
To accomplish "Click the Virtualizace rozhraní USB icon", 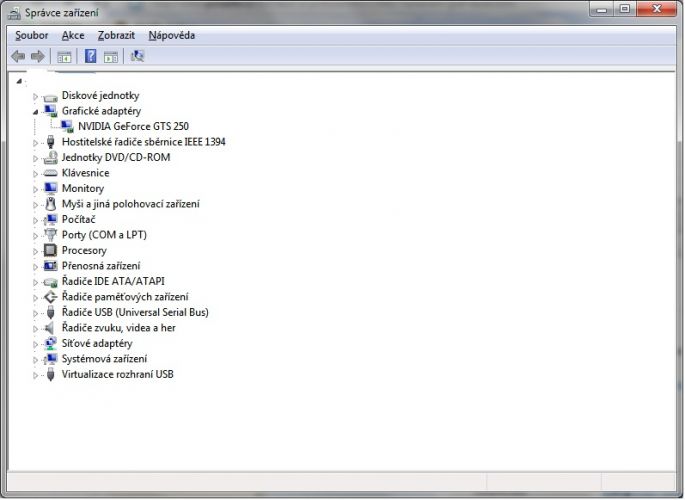I will click(x=51, y=374).
